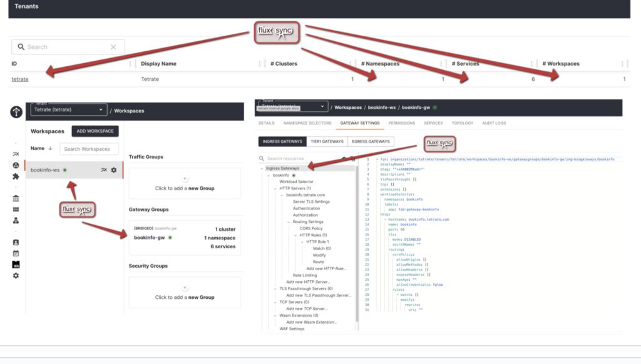Select the Tier1 Gateways toggle button

[x=326, y=141]
